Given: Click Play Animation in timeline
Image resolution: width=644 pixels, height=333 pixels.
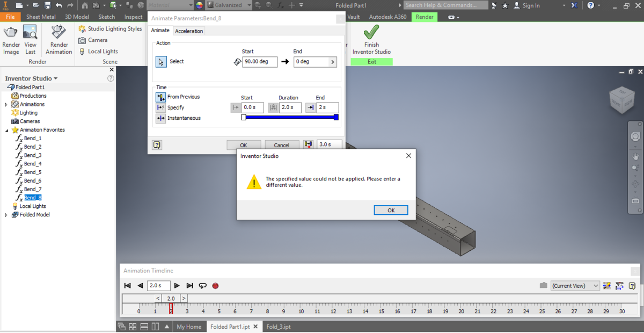Looking at the screenshot, I should pyautogui.click(x=177, y=286).
